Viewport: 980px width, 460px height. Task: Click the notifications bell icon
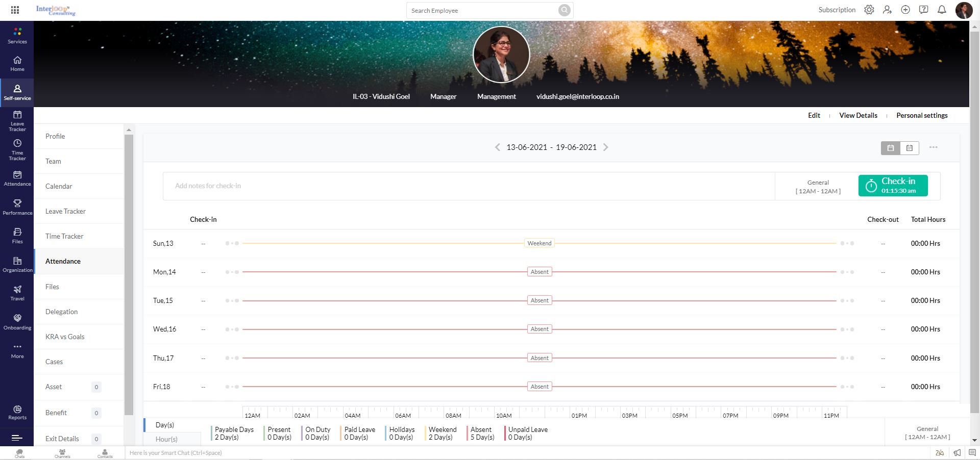coord(942,10)
